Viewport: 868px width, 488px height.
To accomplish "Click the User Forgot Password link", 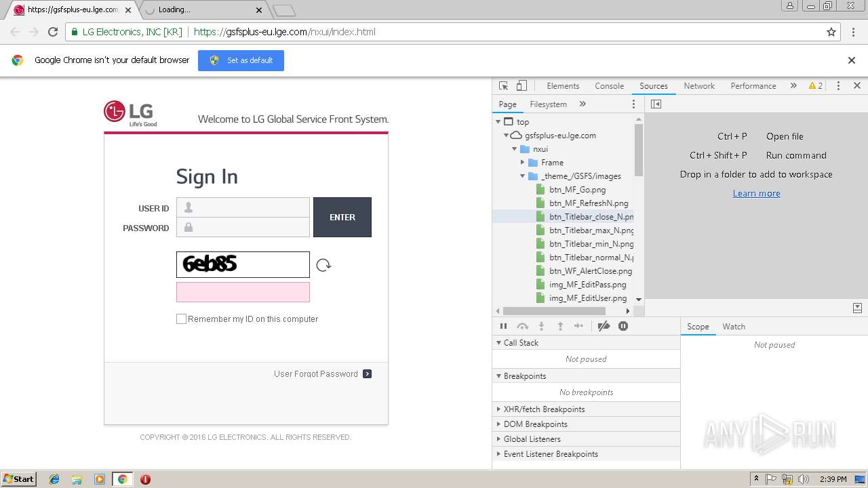I will tap(316, 373).
